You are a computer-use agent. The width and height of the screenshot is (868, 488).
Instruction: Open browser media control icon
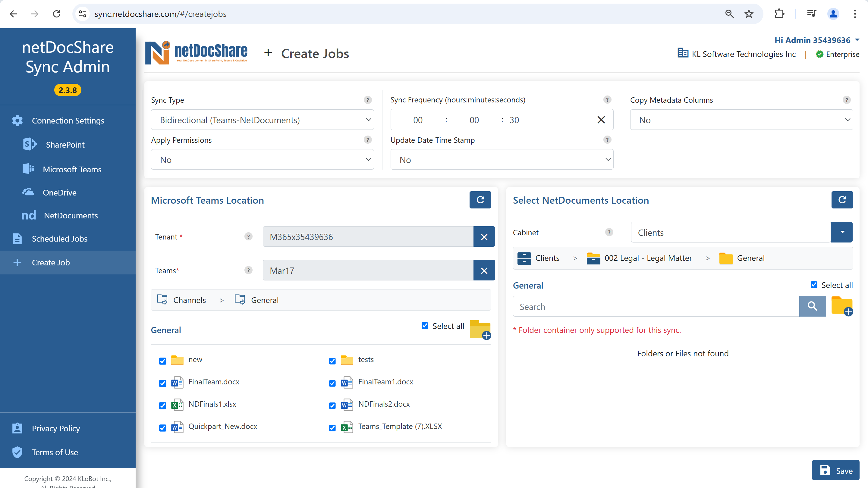pyautogui.click(x=811, y=14)
